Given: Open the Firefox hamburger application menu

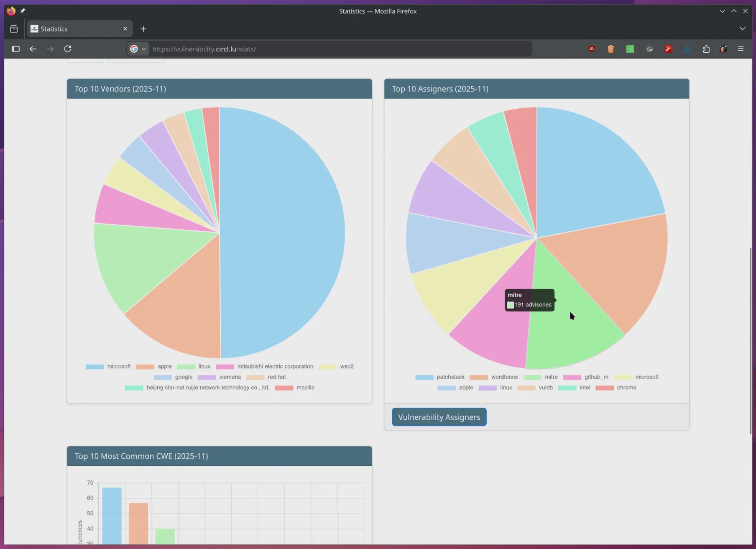Looking at the screenshot, I should point(741,49).
